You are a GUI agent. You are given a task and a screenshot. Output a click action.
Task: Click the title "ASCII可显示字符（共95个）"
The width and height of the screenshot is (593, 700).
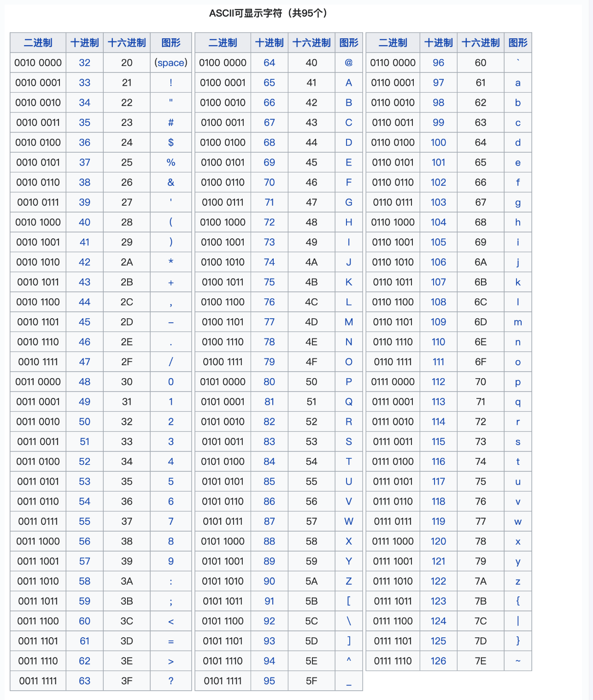[269, 13]
